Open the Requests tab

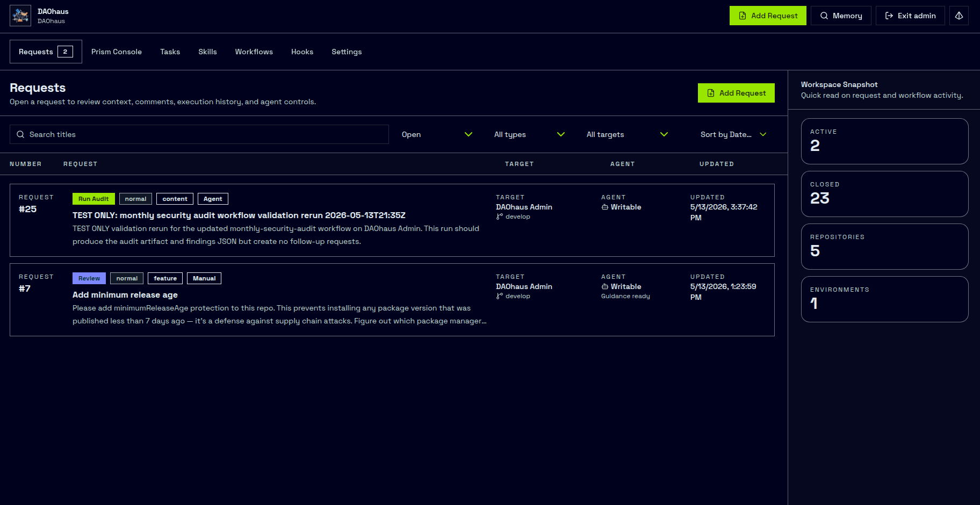point(46,52)
